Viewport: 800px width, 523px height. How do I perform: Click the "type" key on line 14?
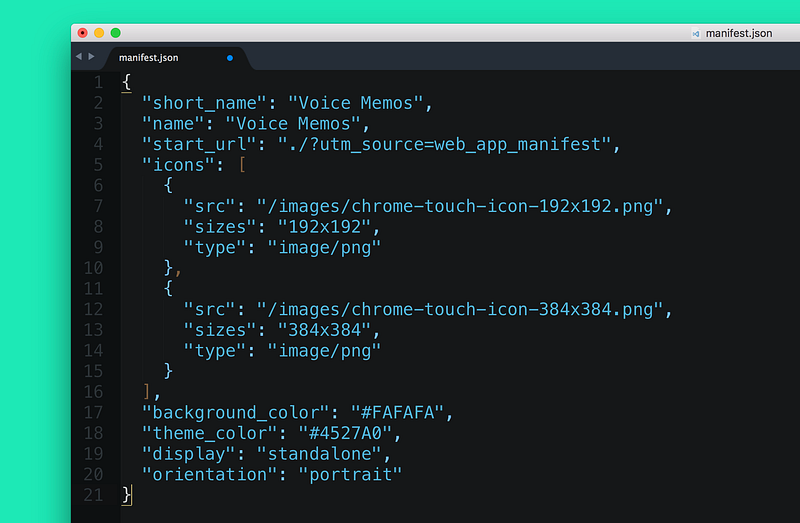point(214,351)
